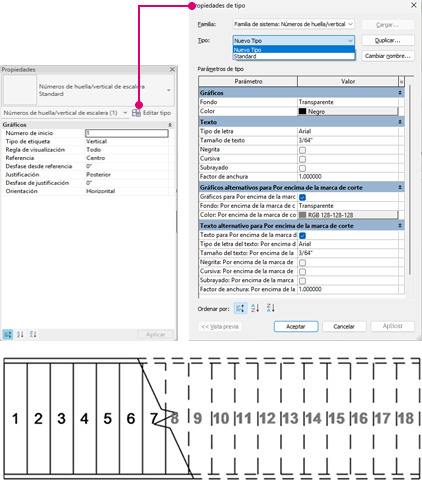
Task: Click Tamaño del texto: Por encima value 3/64"
Action: (305, 253)
